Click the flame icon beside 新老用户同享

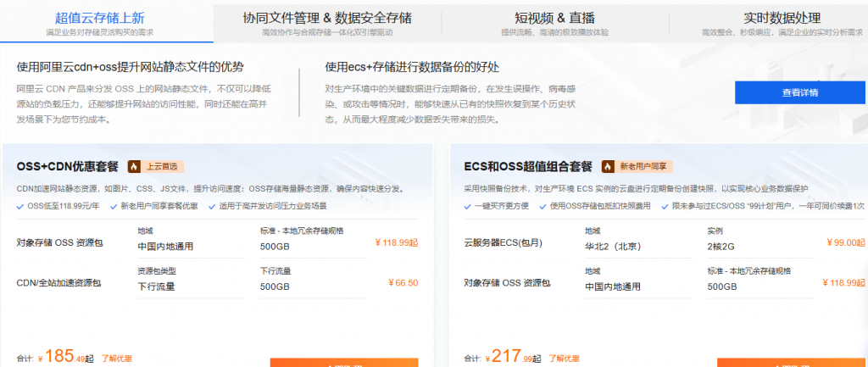tap(608, 166)
